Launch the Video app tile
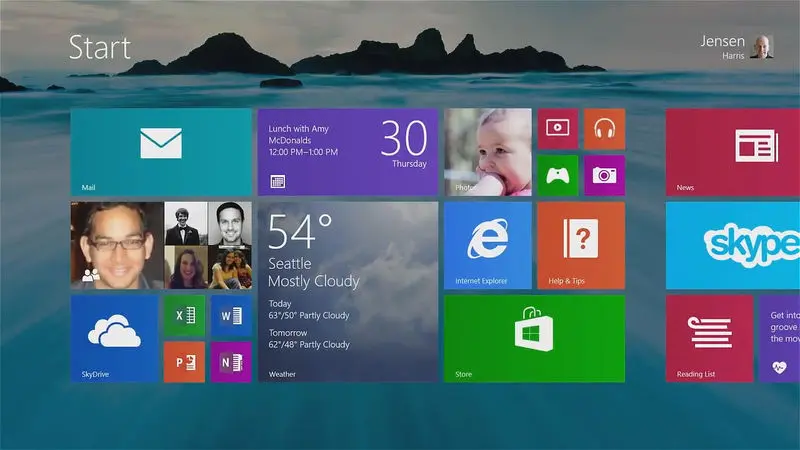The image size is (800, 450). [x=558, y=129]
